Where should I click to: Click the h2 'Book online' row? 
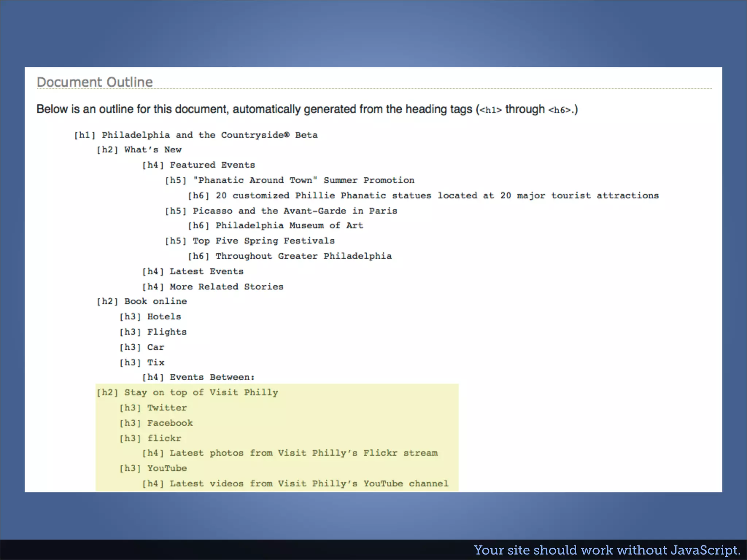[x=142, y=302]
